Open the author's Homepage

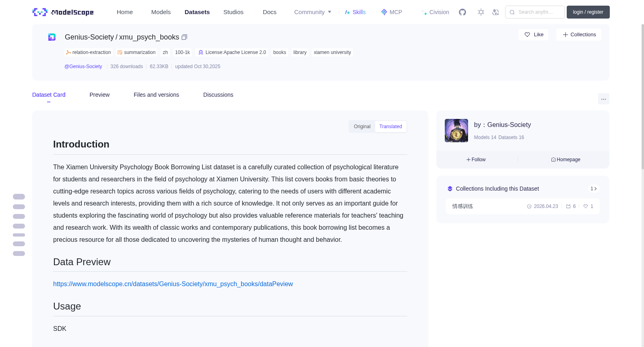click(x=566, y=160)
